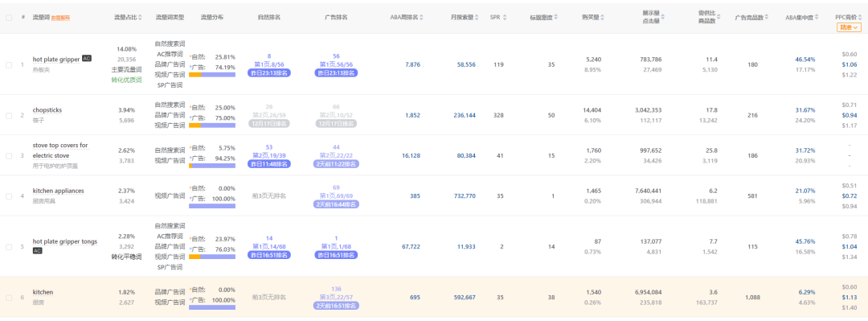The image size is (868, 321).
Task: Click ABA concentration 31.67%
Action: [805, 109]
